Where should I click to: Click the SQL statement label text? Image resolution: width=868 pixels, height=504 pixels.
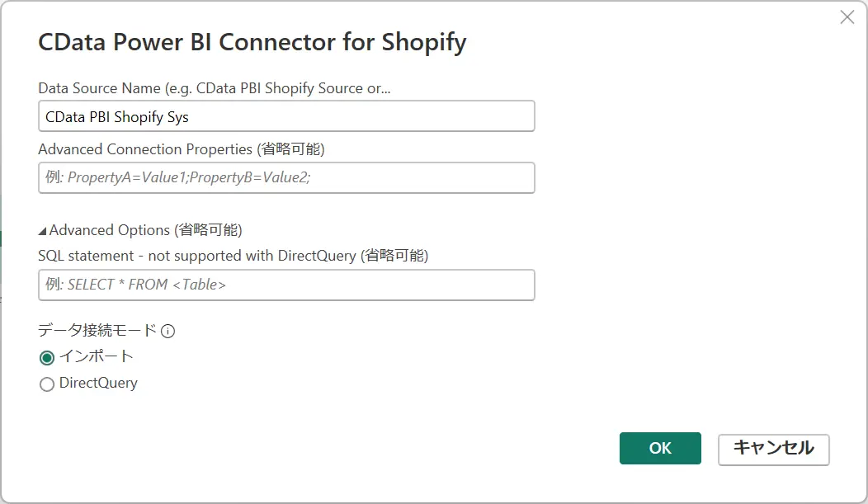pyautogui.click(x=233, y=256)
